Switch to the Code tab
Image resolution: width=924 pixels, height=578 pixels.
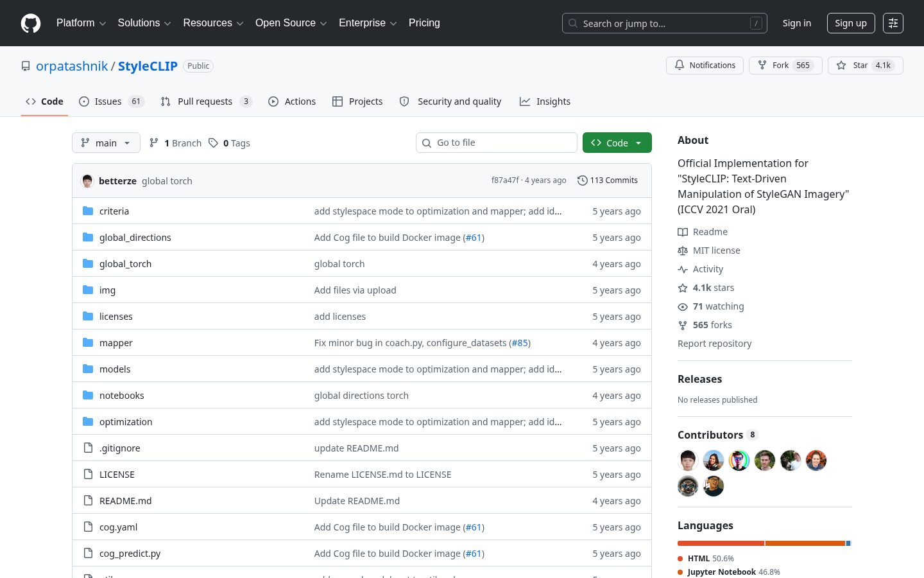(x=44, y=101)
